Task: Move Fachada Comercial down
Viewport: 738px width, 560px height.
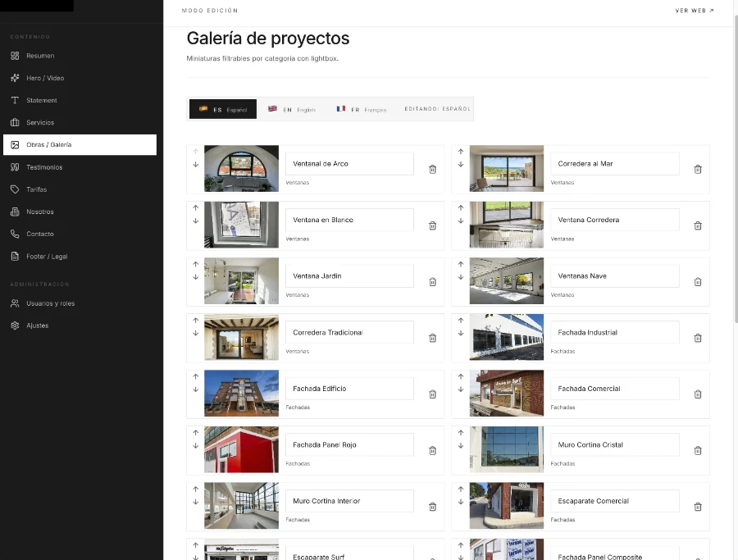Action: point(461,389)
